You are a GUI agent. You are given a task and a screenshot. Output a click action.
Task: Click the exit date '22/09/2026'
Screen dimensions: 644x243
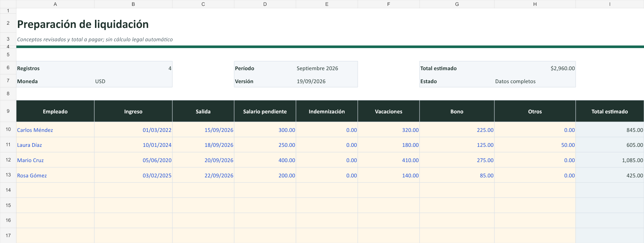[203, 175]
